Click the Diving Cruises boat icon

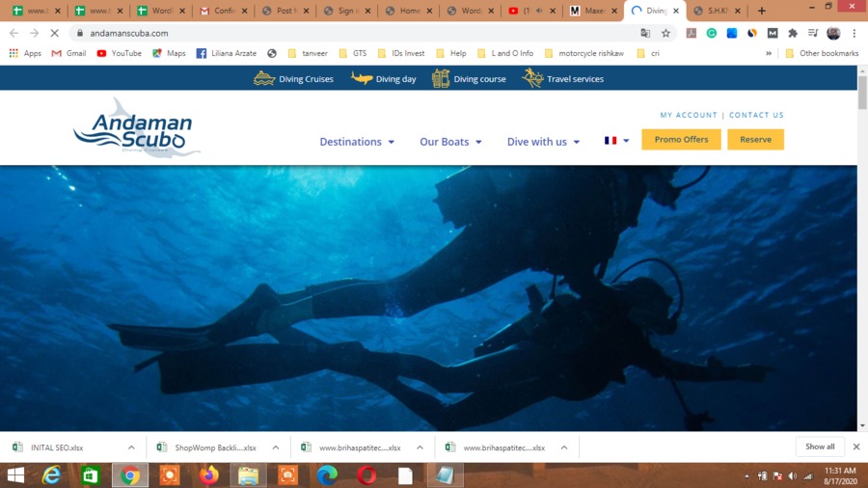264,78
